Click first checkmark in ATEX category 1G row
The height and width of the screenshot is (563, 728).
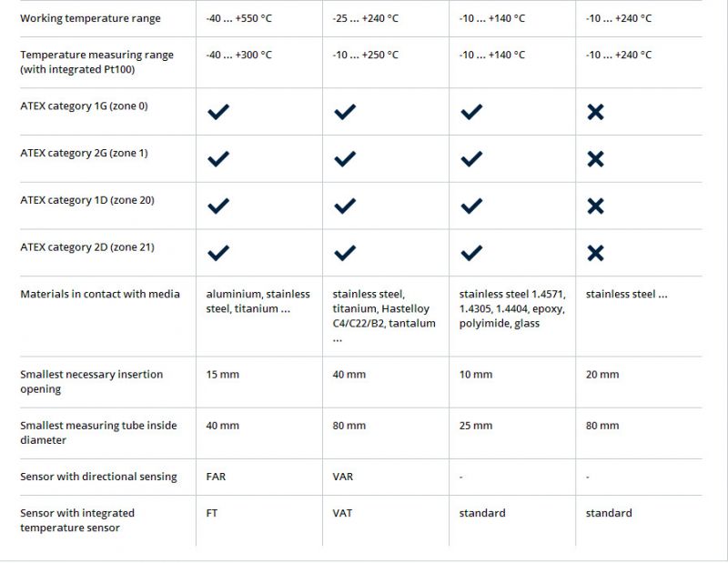coord(217,112)
